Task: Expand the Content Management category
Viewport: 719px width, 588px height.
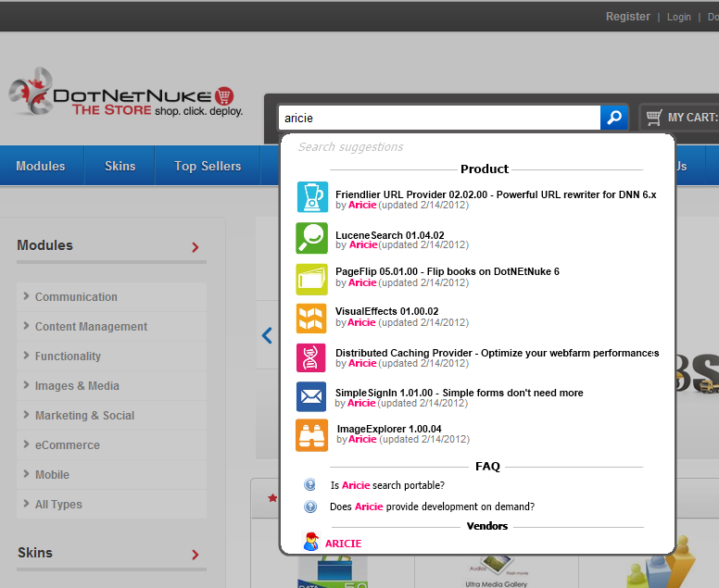Action: pos(111,326)
